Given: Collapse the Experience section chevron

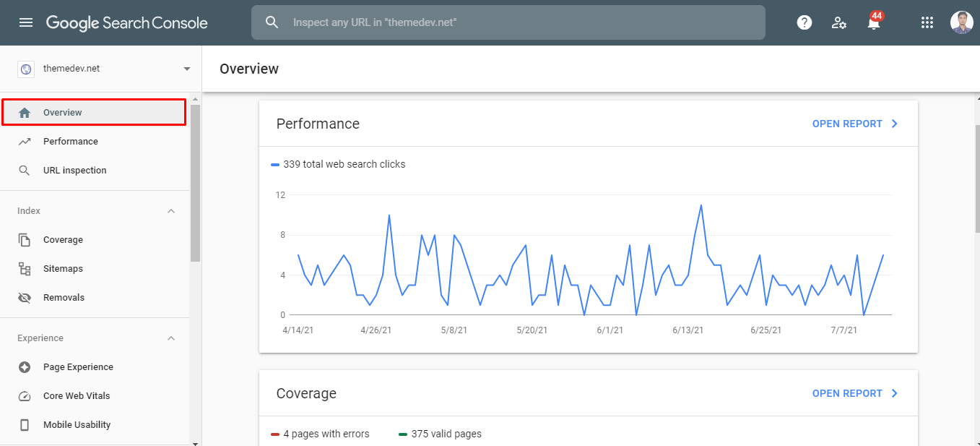Looking at the screenshot, I should click(x=171, y=338).
